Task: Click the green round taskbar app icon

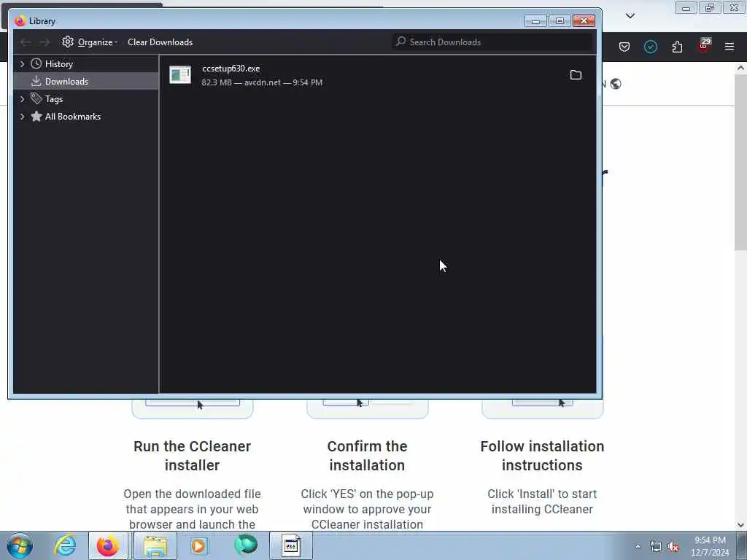Action: point(246,545)
